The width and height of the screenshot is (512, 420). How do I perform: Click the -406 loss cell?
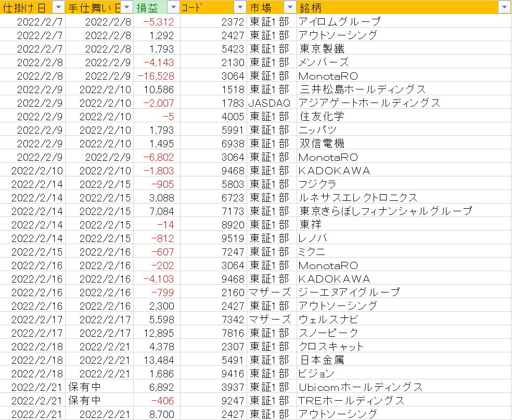tap(157, 400)
